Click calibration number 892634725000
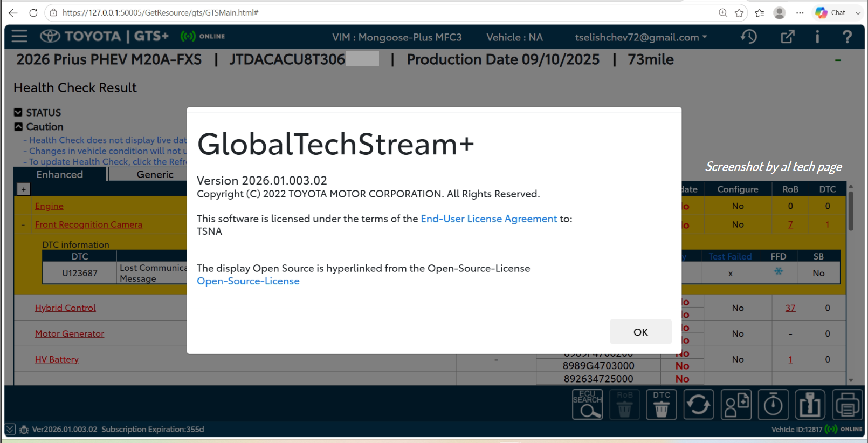The width and height of the screenshot is (868, 443). tap(598, 379)
